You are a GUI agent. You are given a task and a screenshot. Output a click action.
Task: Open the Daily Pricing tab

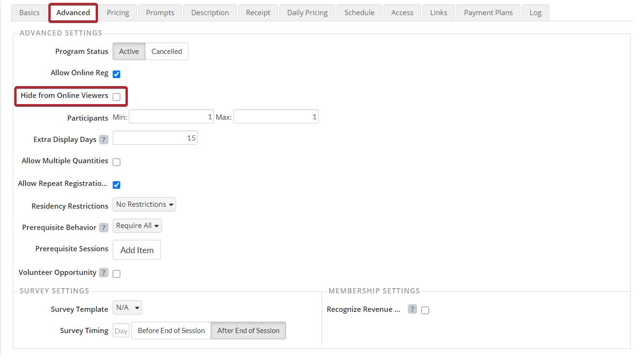(307, 13)
